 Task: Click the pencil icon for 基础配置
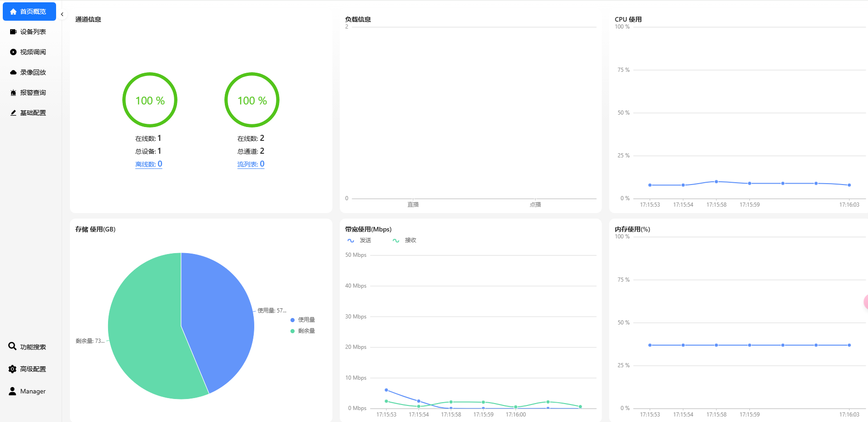click(13, 113)
